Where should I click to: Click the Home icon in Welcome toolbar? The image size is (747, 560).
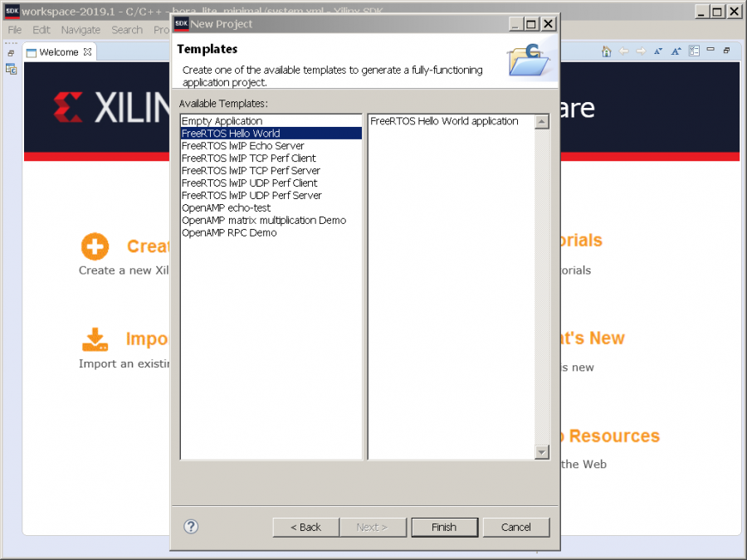[x=606, y=51]
